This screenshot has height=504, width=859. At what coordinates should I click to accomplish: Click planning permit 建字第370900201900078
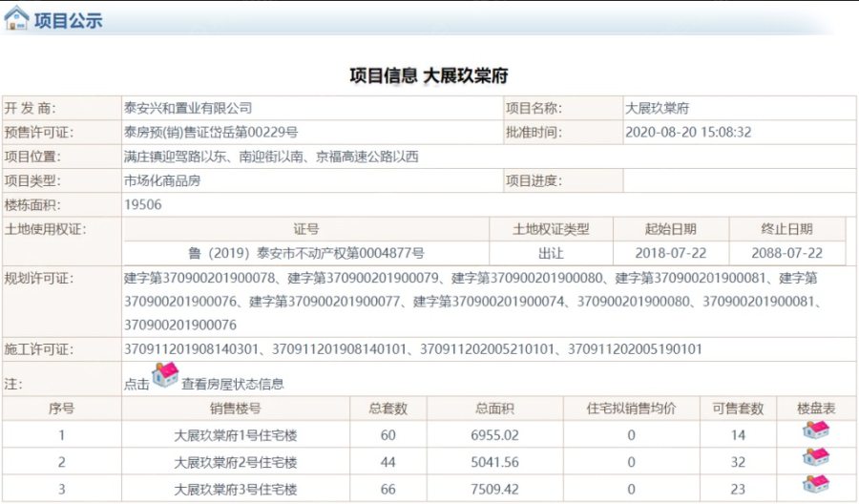(199, 278)
